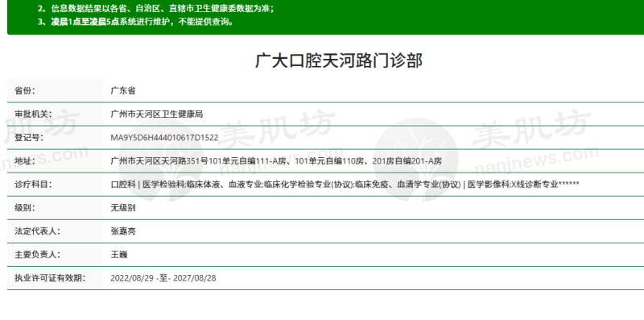Click the title 广大口腔天河路门诊部
Image resolution: width=644 pixels, height=320 pixels.
(339, 61)
